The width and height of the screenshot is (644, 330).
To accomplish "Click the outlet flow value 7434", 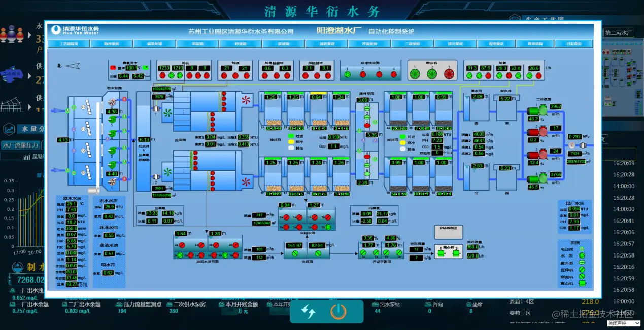I will pos(574,154).
